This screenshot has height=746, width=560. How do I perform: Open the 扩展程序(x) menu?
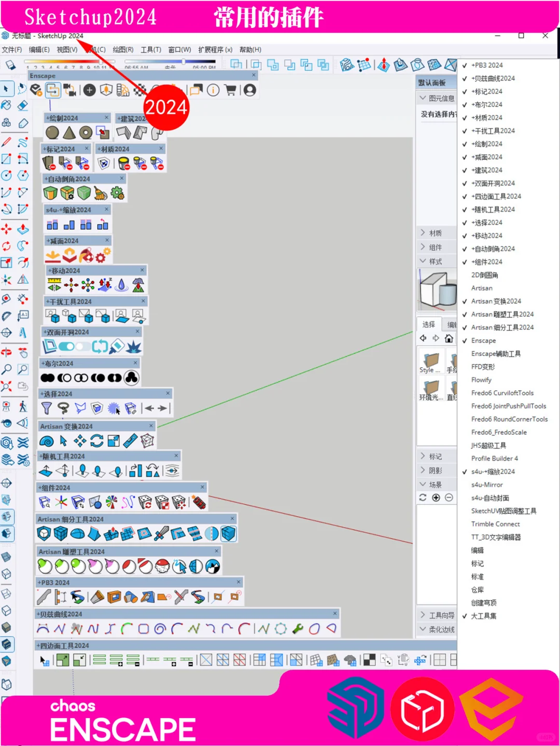[x=216, y=49]
